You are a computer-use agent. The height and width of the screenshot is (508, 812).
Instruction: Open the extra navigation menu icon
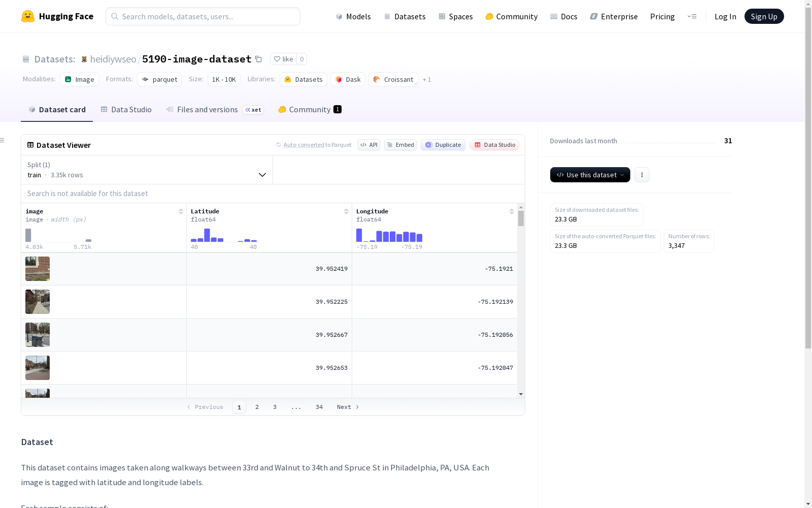coord(692,16)
